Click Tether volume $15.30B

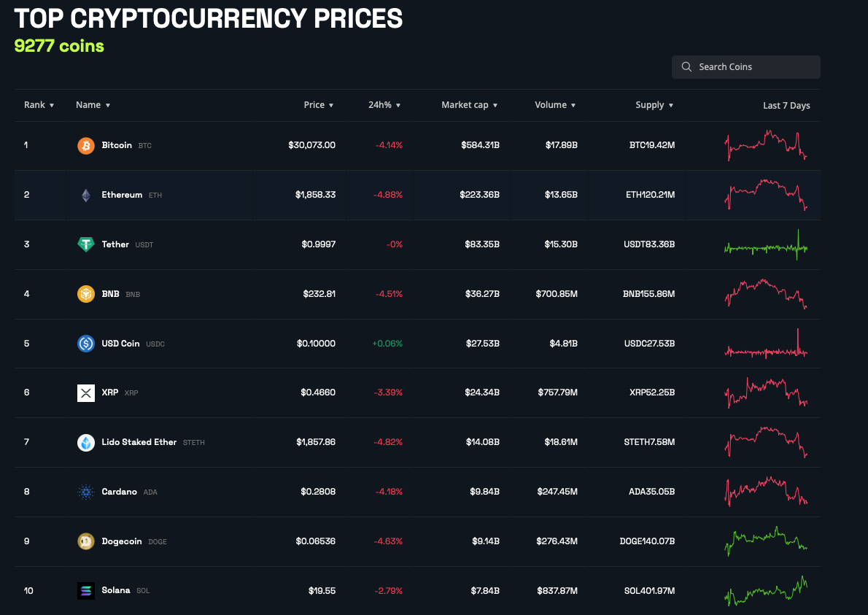[561, 244]
